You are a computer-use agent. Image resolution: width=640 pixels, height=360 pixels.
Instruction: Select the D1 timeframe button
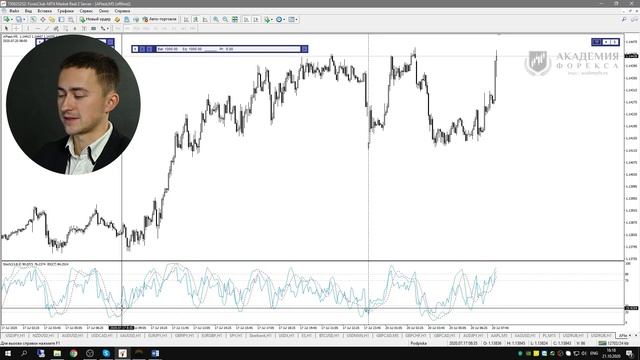[174, 28]
